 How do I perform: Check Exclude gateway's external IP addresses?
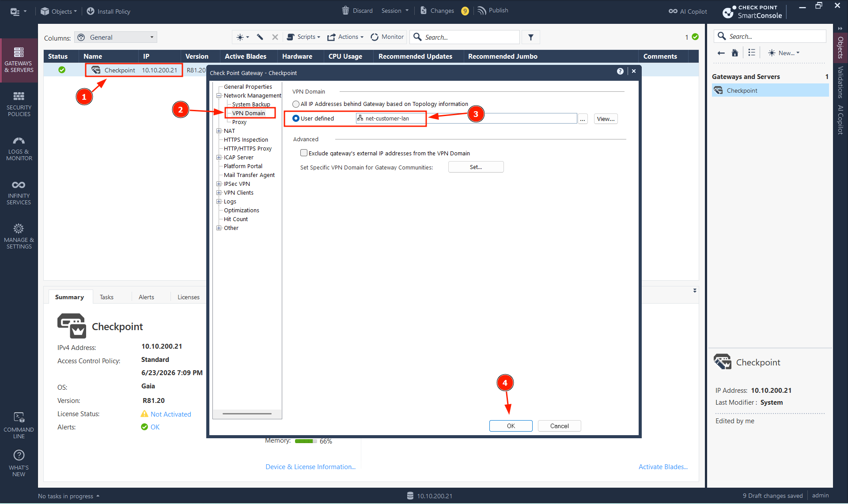(x=304, y=153)
